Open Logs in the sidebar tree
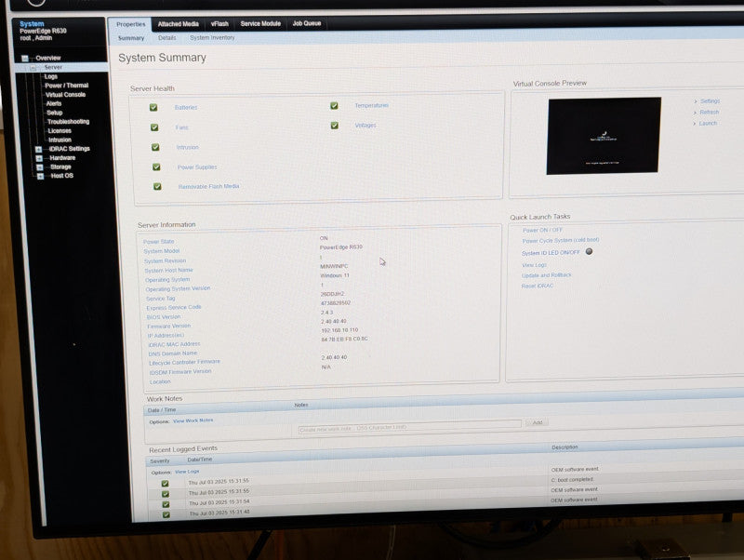The image size is (744, 560). (51, 76)
